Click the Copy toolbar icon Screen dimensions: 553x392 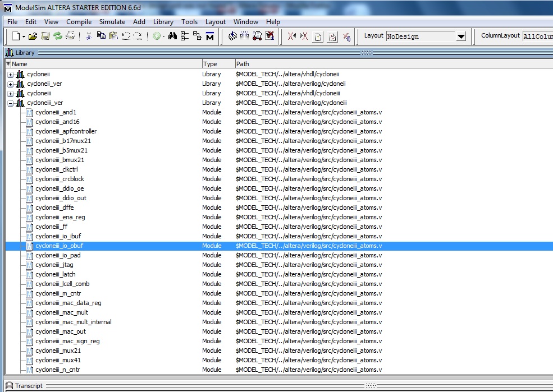click(x=101, y=35)
